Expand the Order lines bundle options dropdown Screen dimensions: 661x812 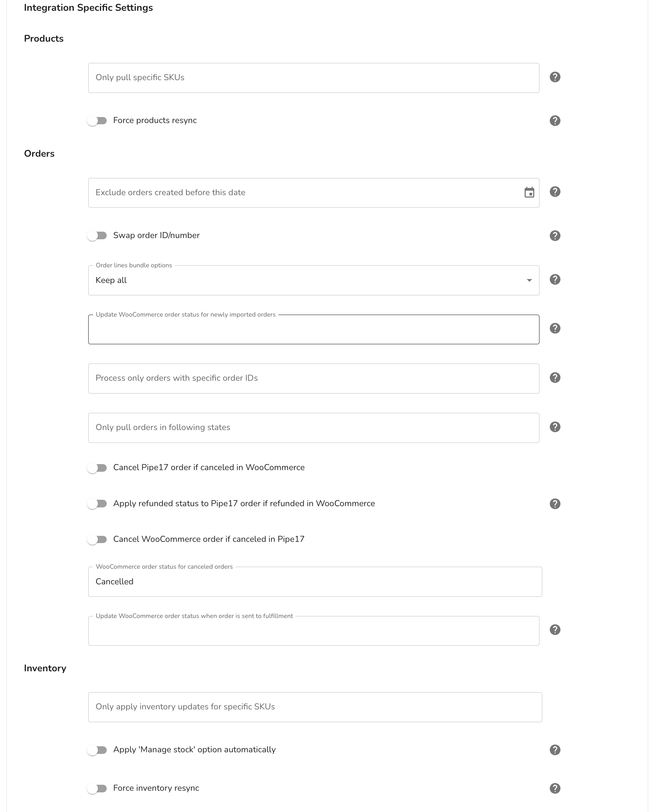coord(314,280)
